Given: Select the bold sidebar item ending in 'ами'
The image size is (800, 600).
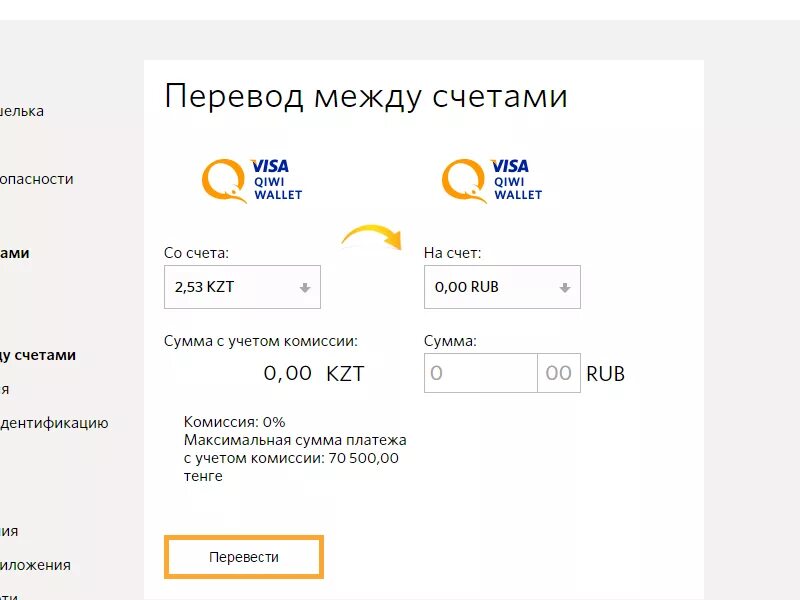Looking at the screenshot, I should click(x=15, y=253).
